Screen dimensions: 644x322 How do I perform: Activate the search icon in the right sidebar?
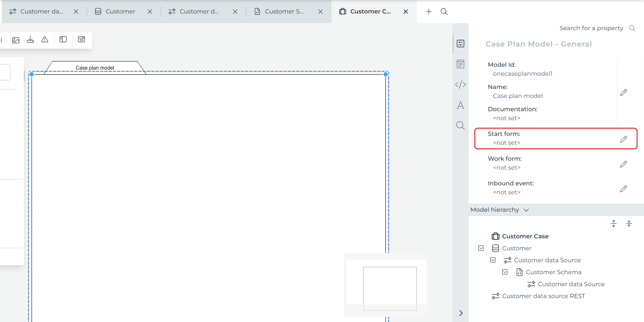(x=460, y=126)
